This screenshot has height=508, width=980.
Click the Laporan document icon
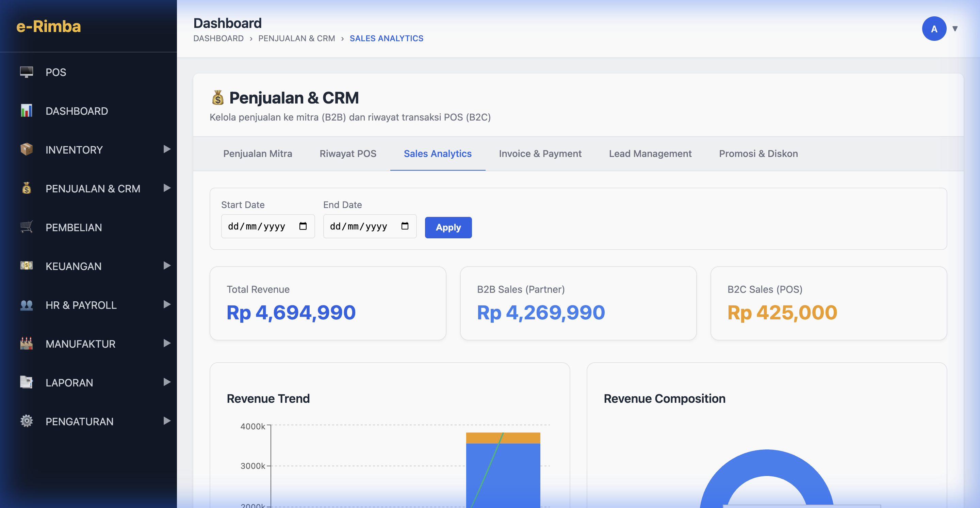click(26, 382)
